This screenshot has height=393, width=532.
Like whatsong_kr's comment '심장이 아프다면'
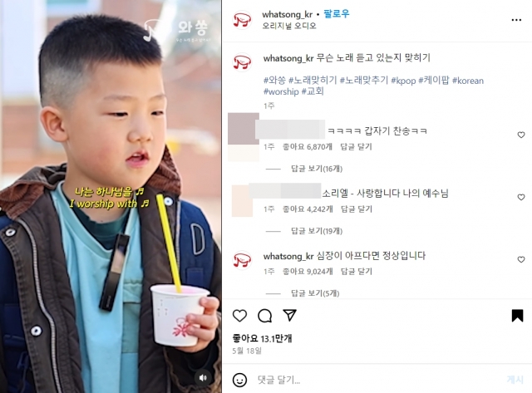click(521, 260)
